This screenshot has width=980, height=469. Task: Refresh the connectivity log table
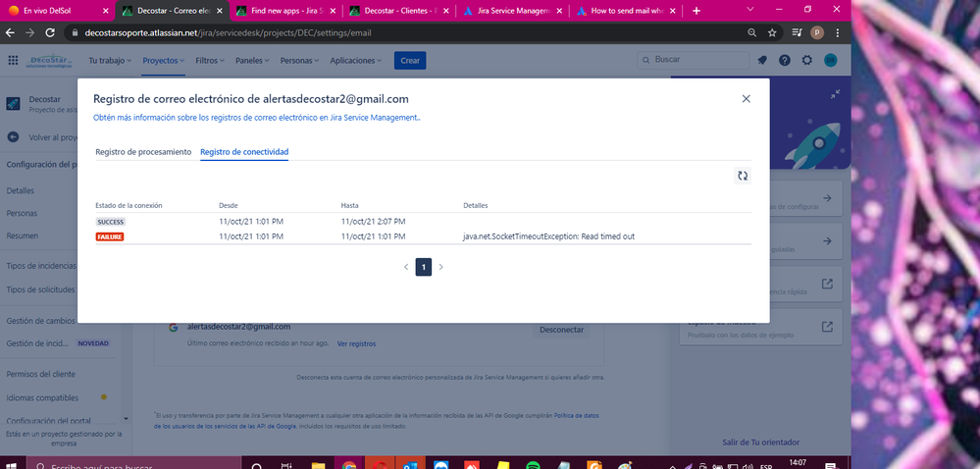pos(743,177)
